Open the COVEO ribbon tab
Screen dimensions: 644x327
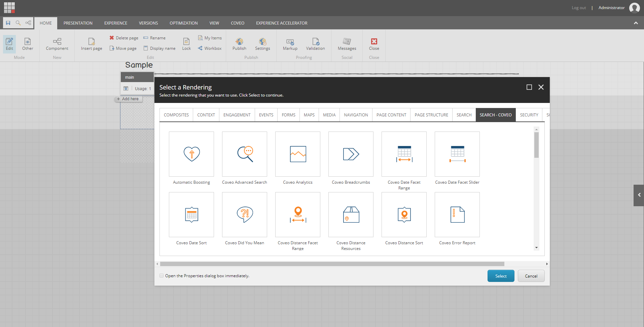point(237,23)
